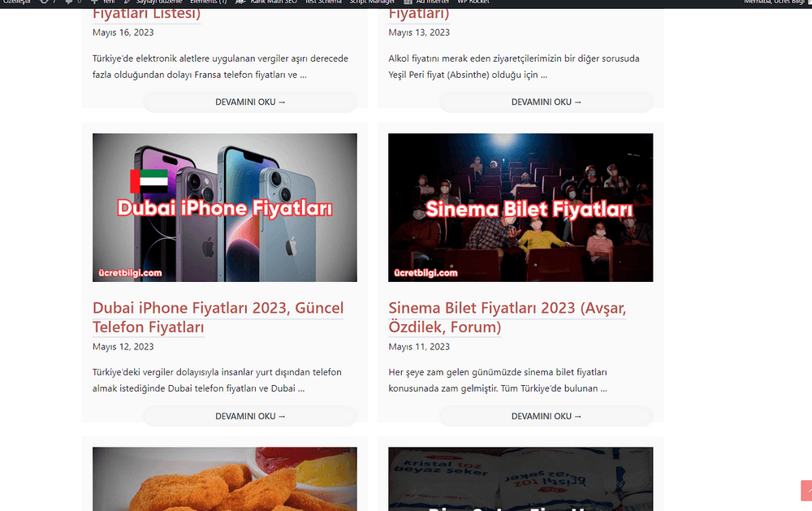
Task: Click the 'Mayıs 11, 2023' post date
Action: [x=419, y=347]
